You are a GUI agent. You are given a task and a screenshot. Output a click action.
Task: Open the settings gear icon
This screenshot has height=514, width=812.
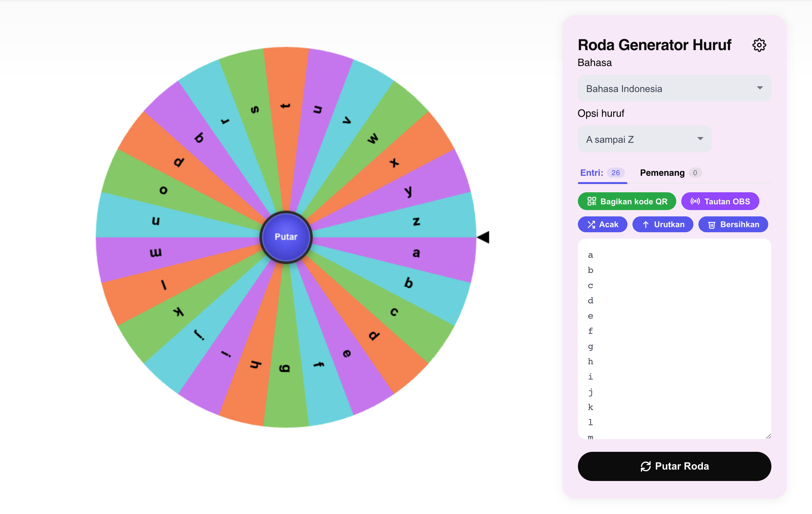pyautogui.click(x=759, y=45)
